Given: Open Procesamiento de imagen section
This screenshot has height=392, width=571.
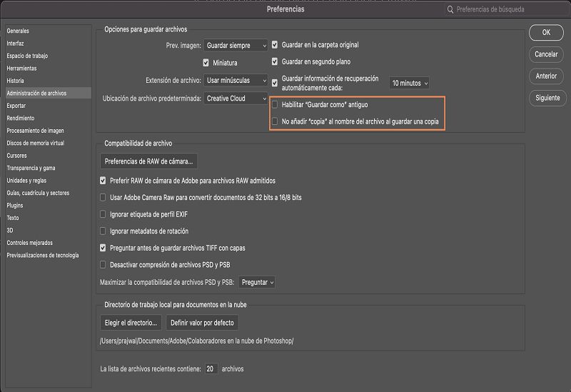Looking at the screenshot, I should tap(48, 131).
